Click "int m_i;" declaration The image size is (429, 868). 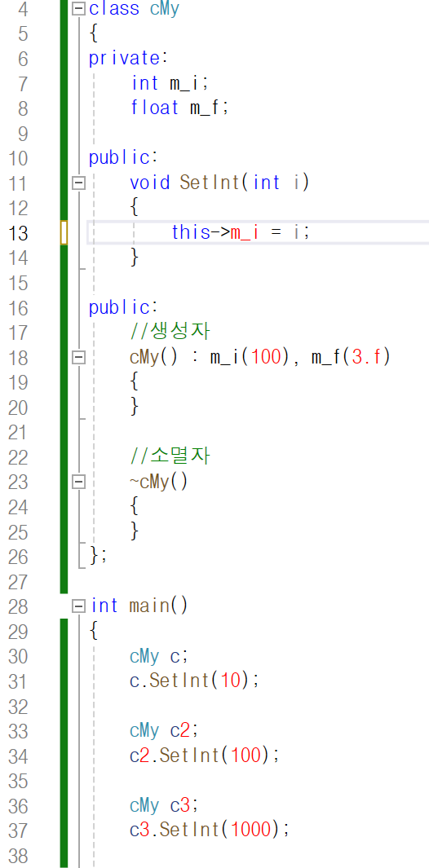click(170, 84)
